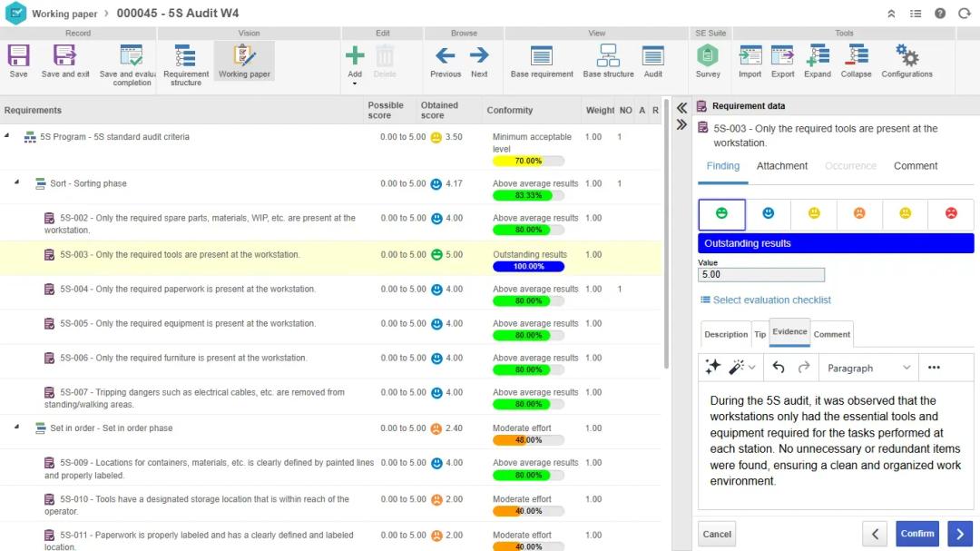Click the Confirm button
This screenshot has height=551, width=980.
(916, 534)
